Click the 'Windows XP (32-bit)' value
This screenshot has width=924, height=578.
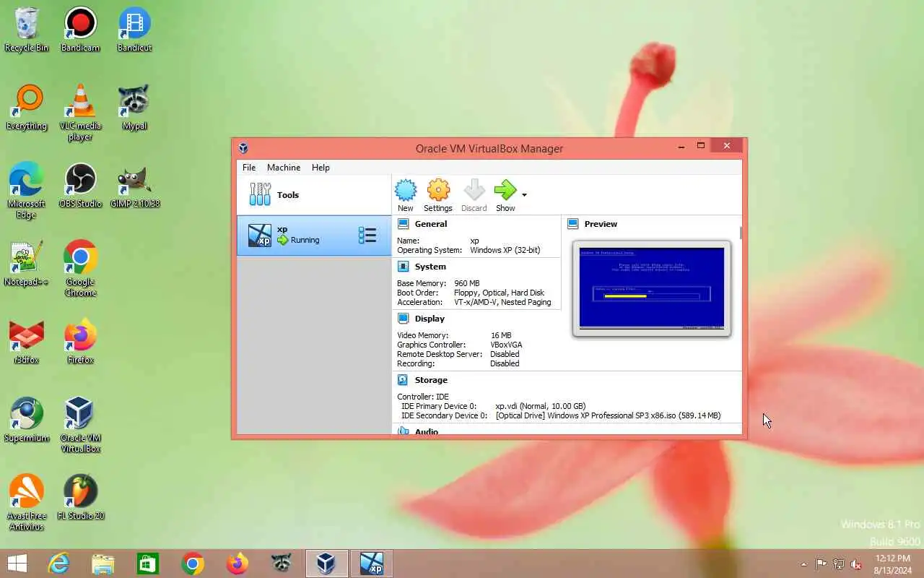505,250
